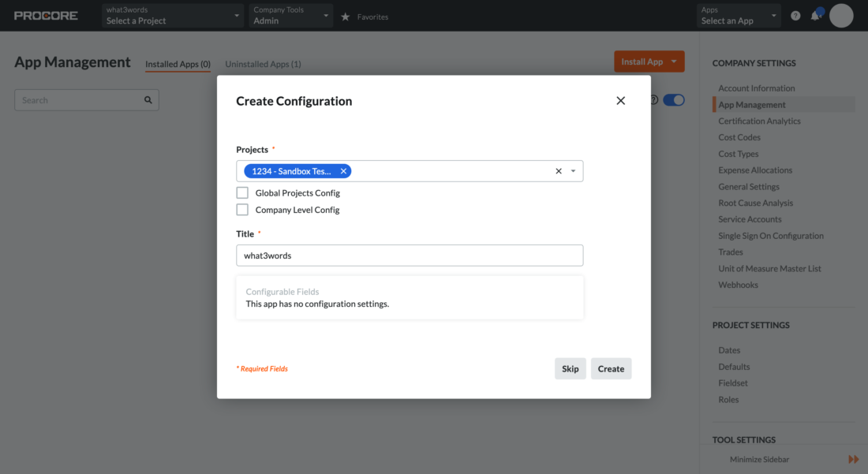Toggle the blue switch behind the dialog
868x474 pixels.
[x=674, y=100]
